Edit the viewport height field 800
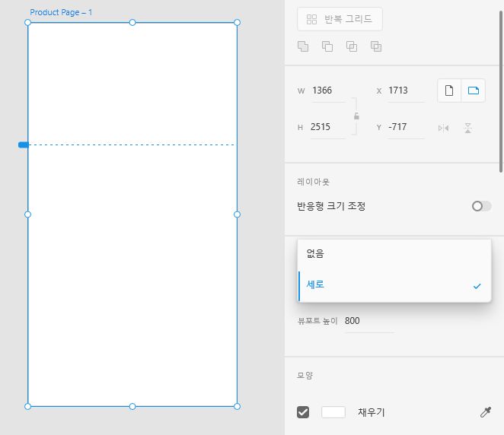 tap(369, 321)
